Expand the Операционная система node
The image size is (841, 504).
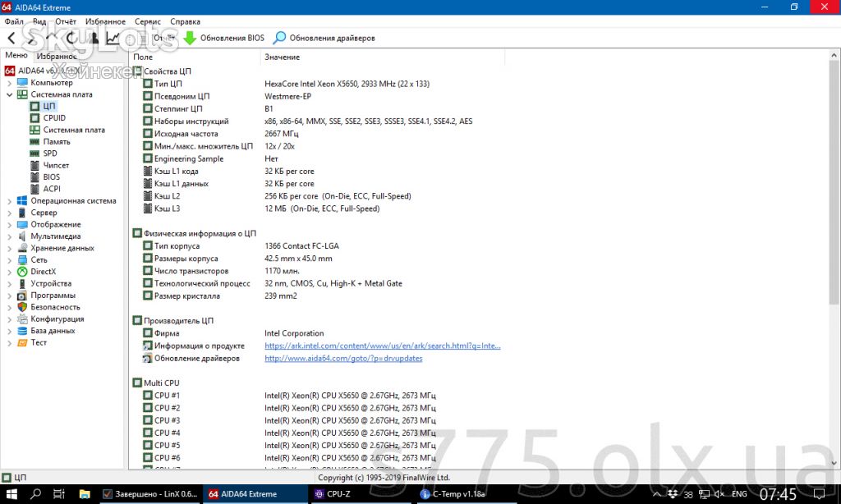[x=9, y=201]
